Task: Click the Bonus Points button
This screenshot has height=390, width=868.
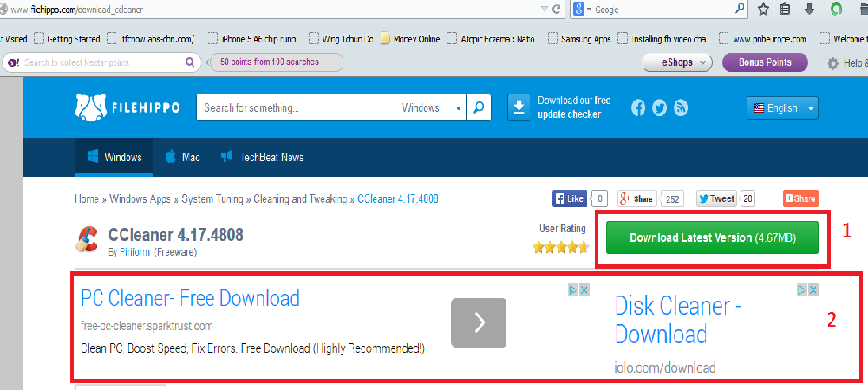Action: pyautogui.click(x=765, y=62)
